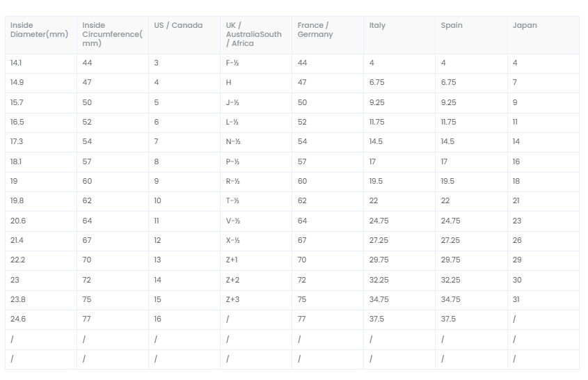Click the "France / Germany" column header
This screenshot has height=380, width=588.
coord(315,30)
